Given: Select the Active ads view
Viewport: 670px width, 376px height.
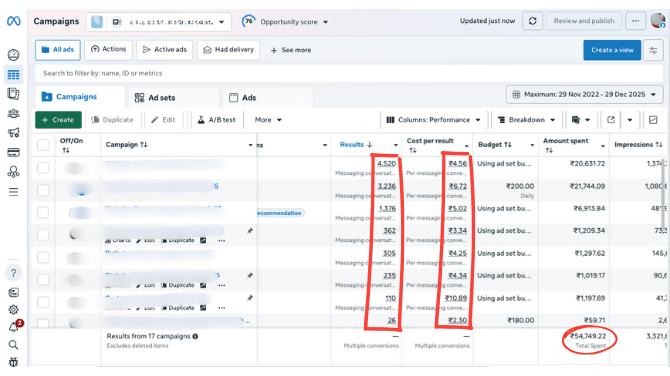Looking at the screenshot, I should coord(165,50).
